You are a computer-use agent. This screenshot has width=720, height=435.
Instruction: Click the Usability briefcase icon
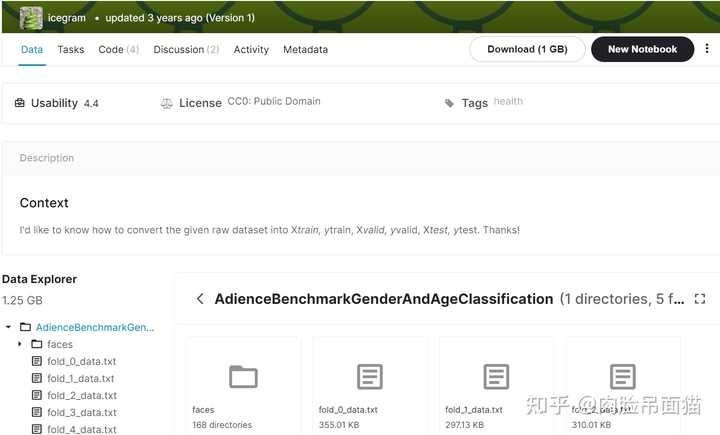[20, 102]
